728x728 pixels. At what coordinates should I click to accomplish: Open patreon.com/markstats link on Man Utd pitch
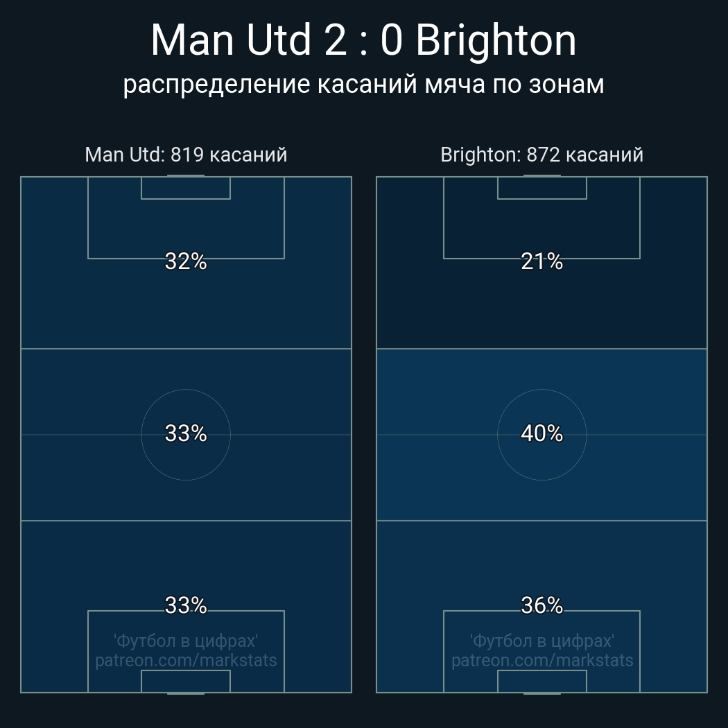point(186,660)
